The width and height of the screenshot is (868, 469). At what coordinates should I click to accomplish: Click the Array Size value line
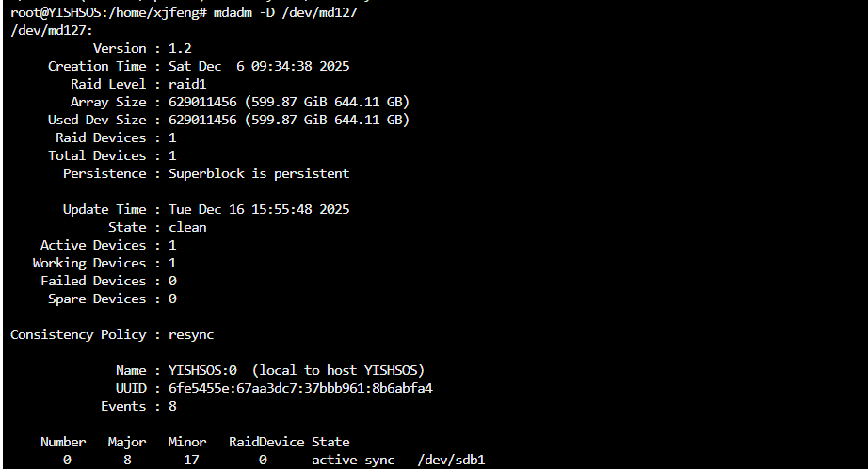point(289,102)
